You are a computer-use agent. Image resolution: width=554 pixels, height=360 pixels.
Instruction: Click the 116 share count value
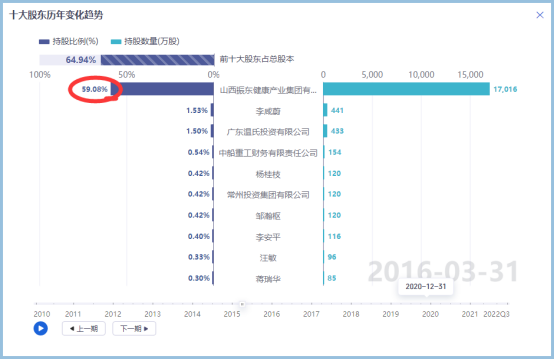point(334,236)
